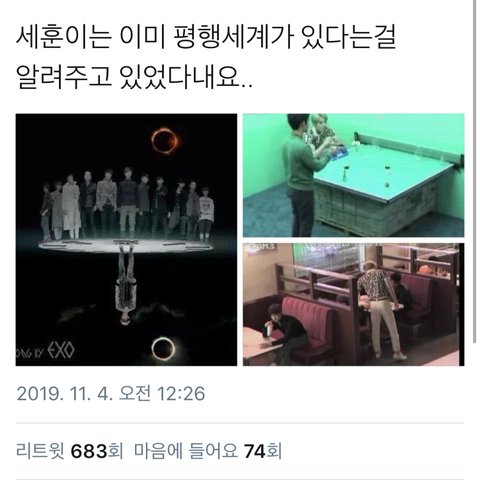Click the EXO logo in left image

click(61, 351)
